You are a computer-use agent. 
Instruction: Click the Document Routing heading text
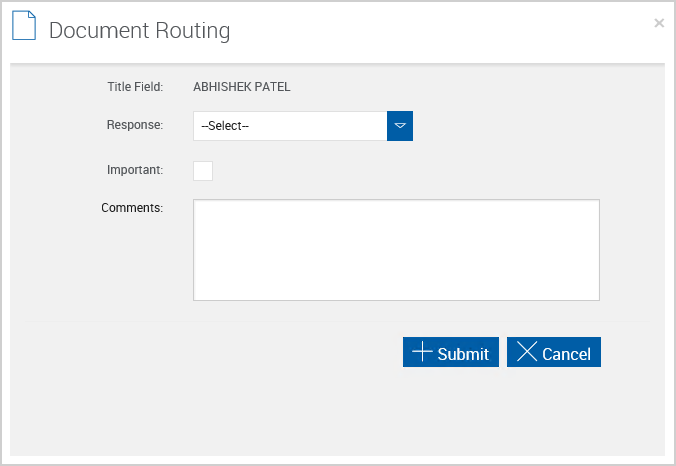(139, 31)
